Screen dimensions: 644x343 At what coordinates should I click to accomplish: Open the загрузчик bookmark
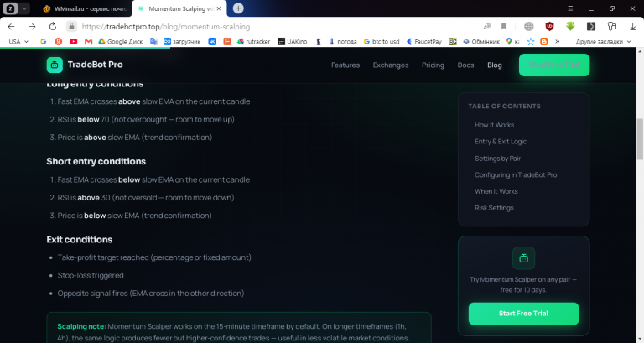tap(182, 41)
